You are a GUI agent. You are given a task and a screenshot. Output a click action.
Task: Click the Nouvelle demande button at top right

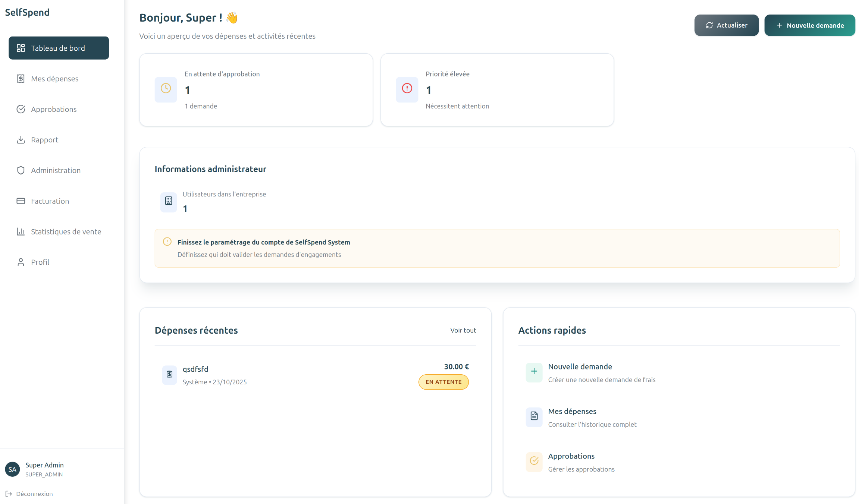point(810,25)
